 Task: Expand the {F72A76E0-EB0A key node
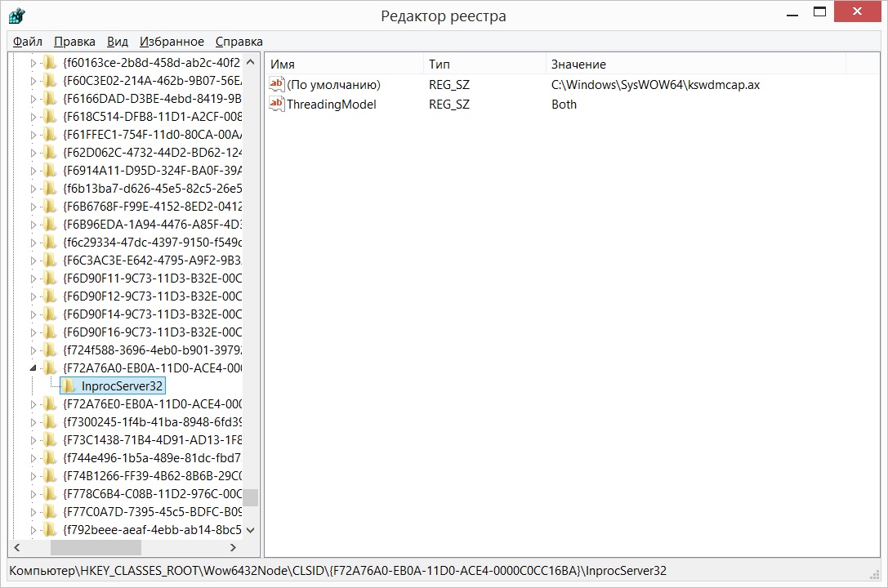pos(33,403)
